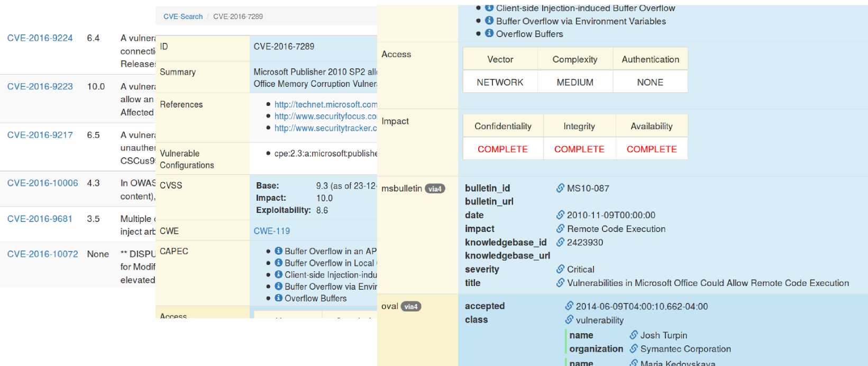Click the bulletin_url label
This screenshot has width=868, height=366.
tap(489, 201)
